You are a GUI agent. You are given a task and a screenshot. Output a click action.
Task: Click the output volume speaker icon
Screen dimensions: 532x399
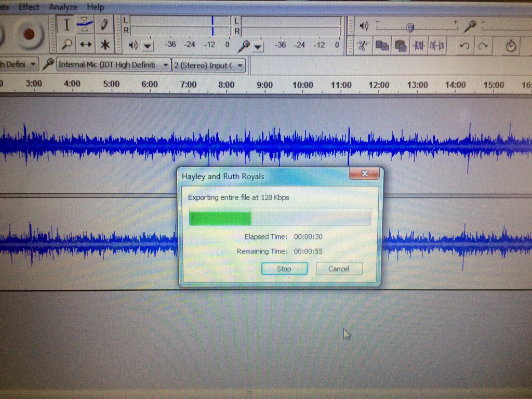click(364, 26)
